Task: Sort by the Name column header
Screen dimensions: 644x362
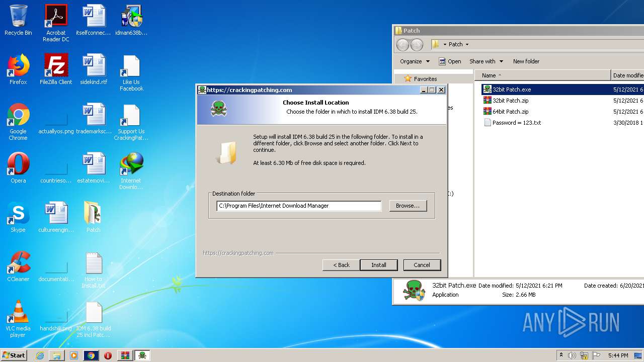Action: 542,75
